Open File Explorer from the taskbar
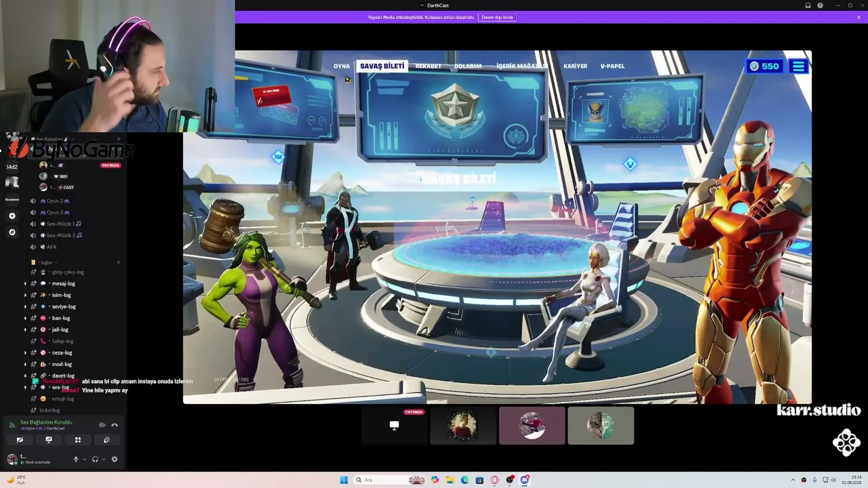The width and height of the screenshot is (868, 488). click(x=450, y=480)
